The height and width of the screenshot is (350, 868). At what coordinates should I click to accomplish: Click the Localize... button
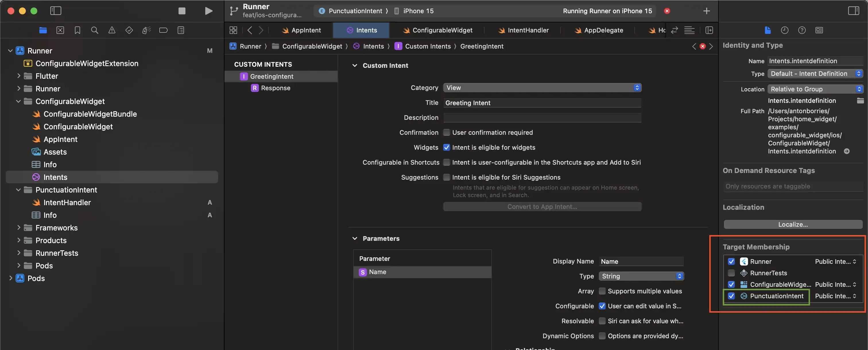[793, 224]
